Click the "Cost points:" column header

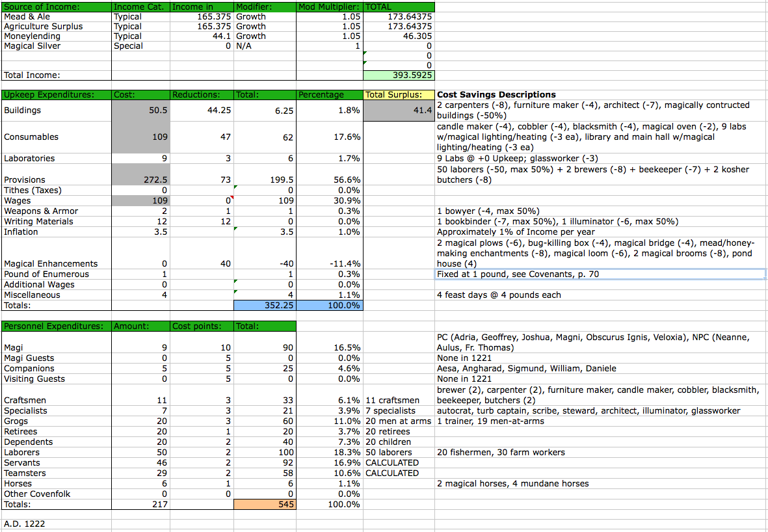(202, 326)
